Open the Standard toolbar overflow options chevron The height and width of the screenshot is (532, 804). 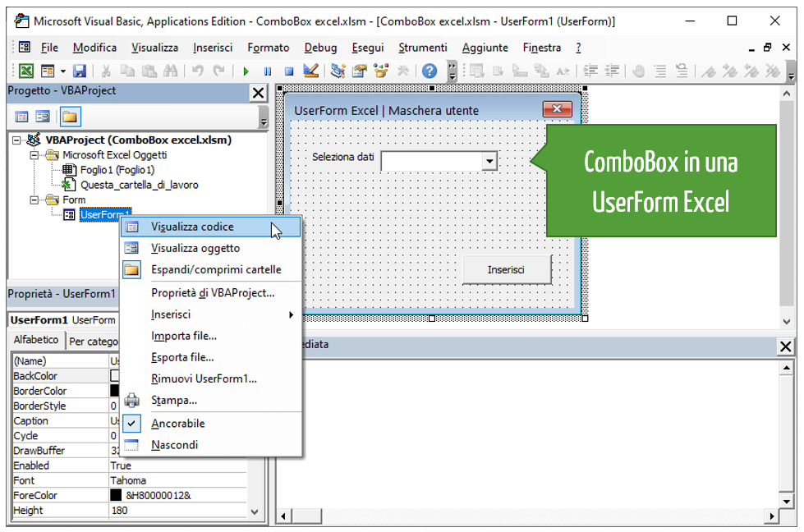pyautogui.click(x=453, y=71)
